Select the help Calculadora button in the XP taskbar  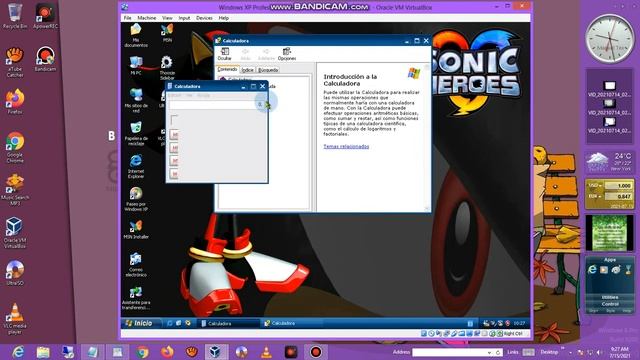click(292, 323)
